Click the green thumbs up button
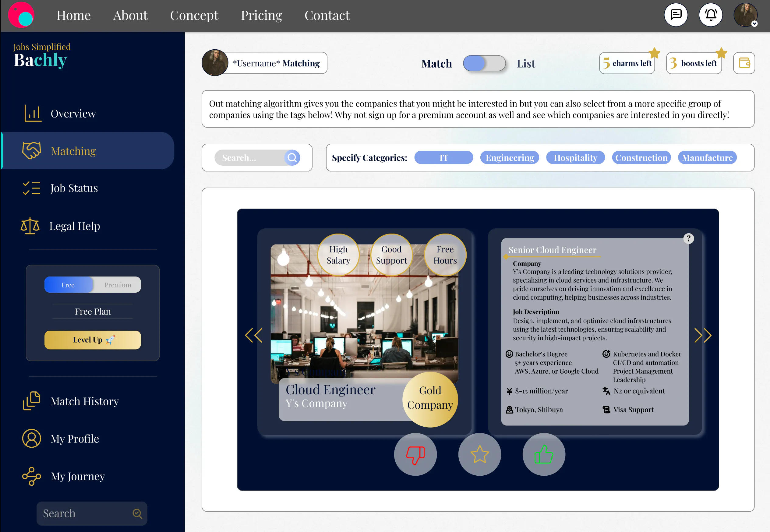 click(x=544, y=454)
